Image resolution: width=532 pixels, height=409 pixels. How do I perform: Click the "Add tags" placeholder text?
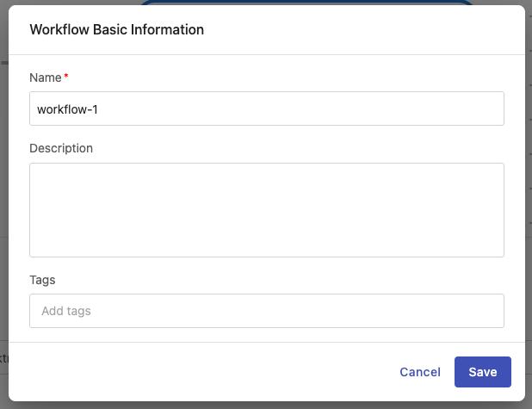click(66, 311)
